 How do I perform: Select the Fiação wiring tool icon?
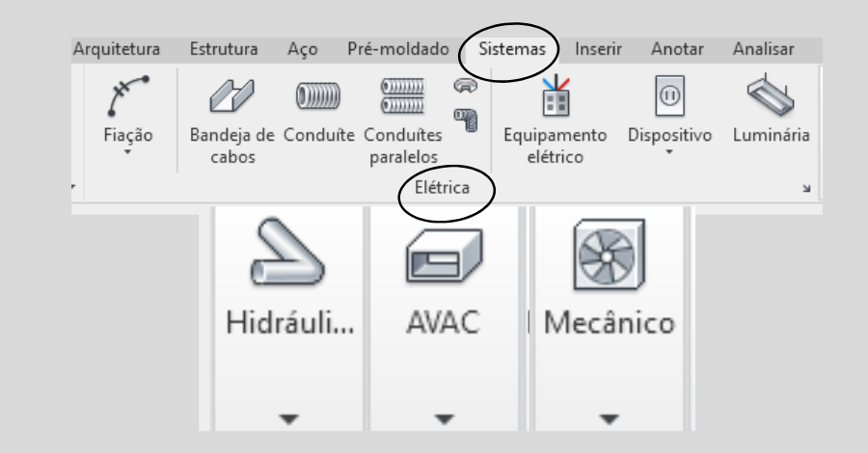(126, 96)
